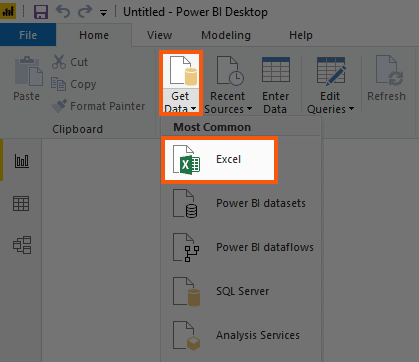
Task: Click the Save icon in title bar
Action: (x=41, y=12)
